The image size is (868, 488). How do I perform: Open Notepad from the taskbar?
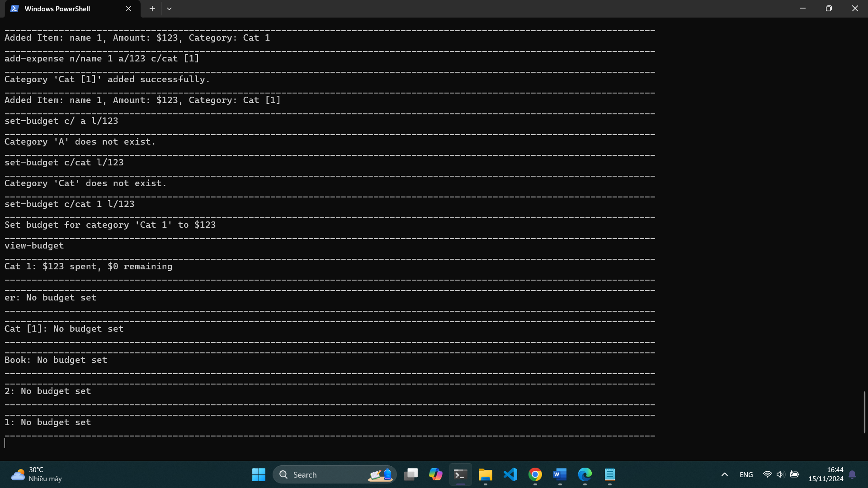coord(610,474)
